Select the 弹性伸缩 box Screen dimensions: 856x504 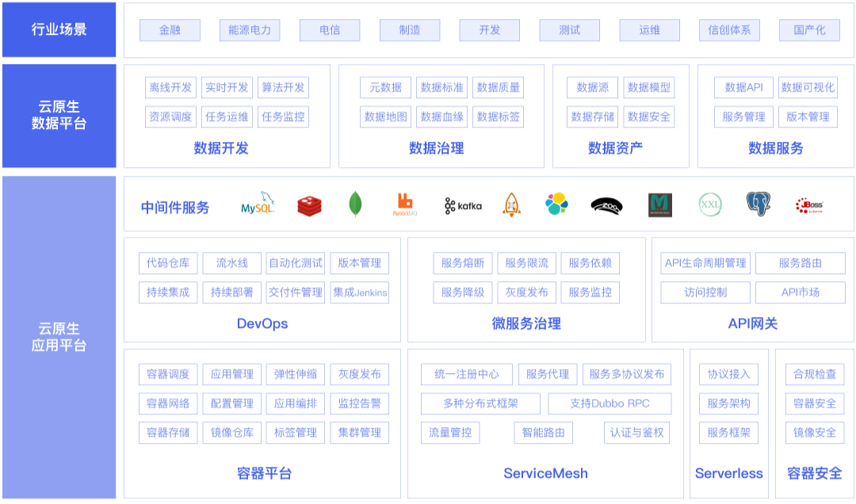[296, 375]
